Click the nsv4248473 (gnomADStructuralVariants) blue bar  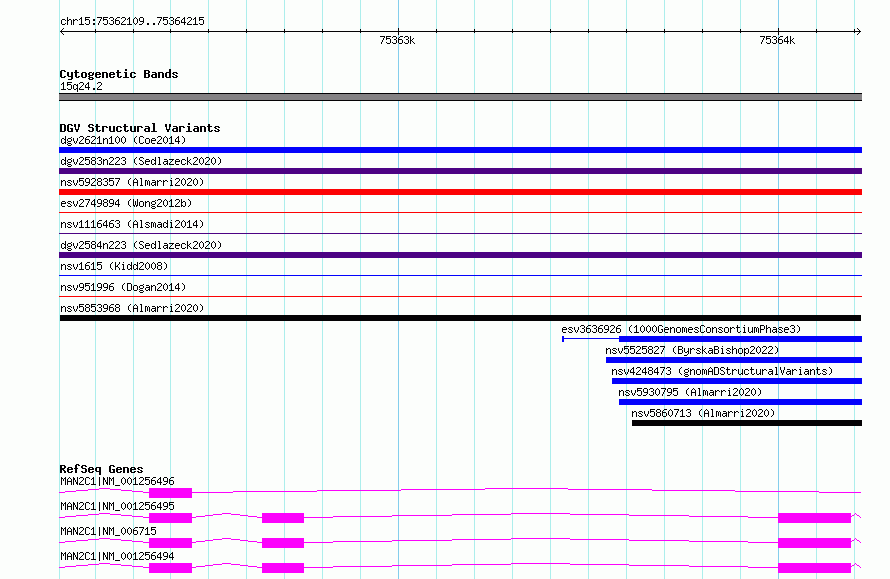click(737, 381)
